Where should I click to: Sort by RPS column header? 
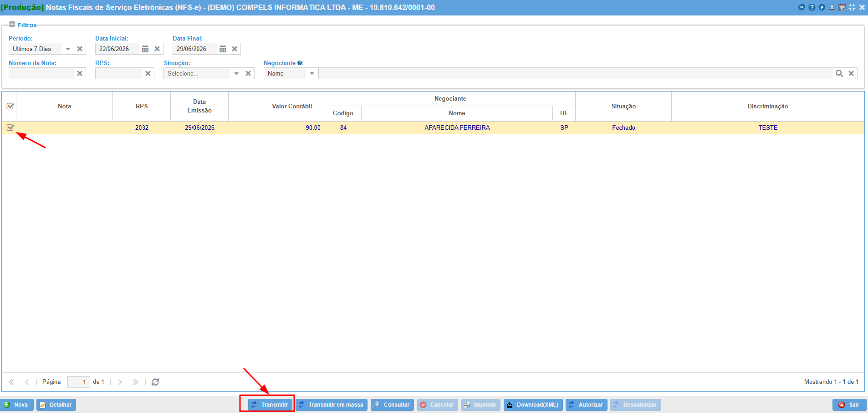point(142,106)
